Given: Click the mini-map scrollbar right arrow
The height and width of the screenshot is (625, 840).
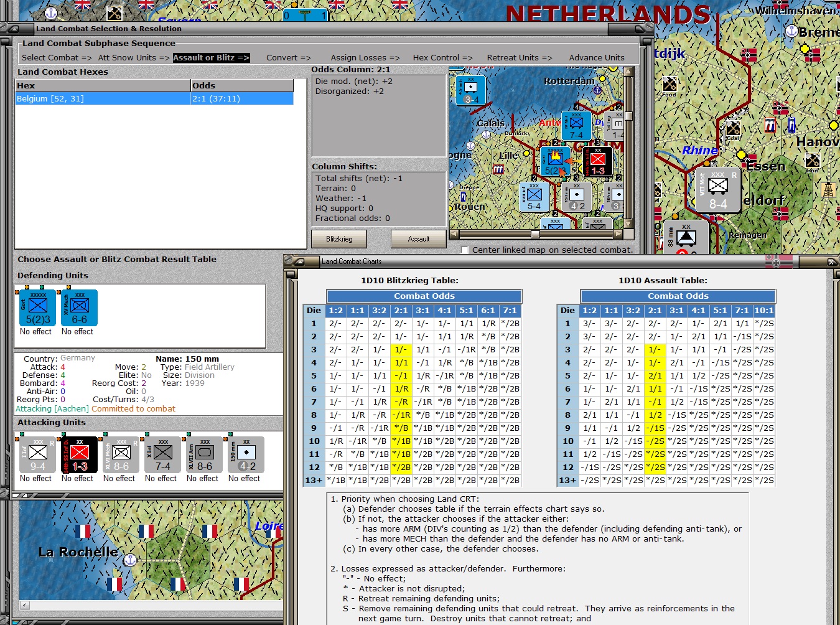Looking at the screenshot, I should pyautogui.click(x=618, y=235).
